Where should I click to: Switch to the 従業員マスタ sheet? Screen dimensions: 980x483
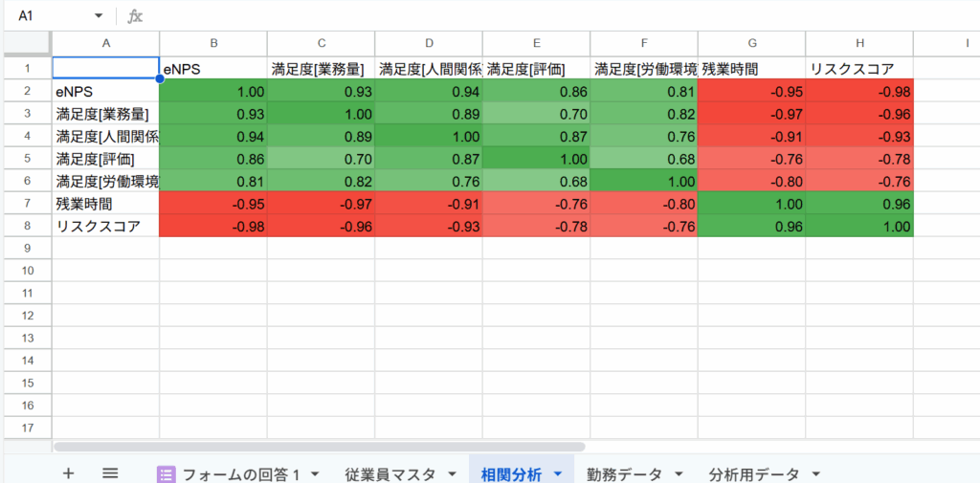pos(390,474)
